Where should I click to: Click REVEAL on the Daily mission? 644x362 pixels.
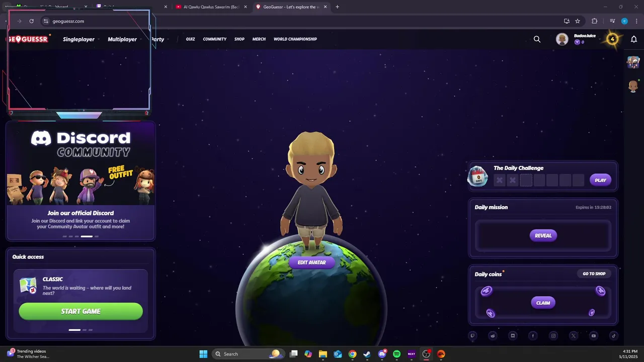click(543, 235)
